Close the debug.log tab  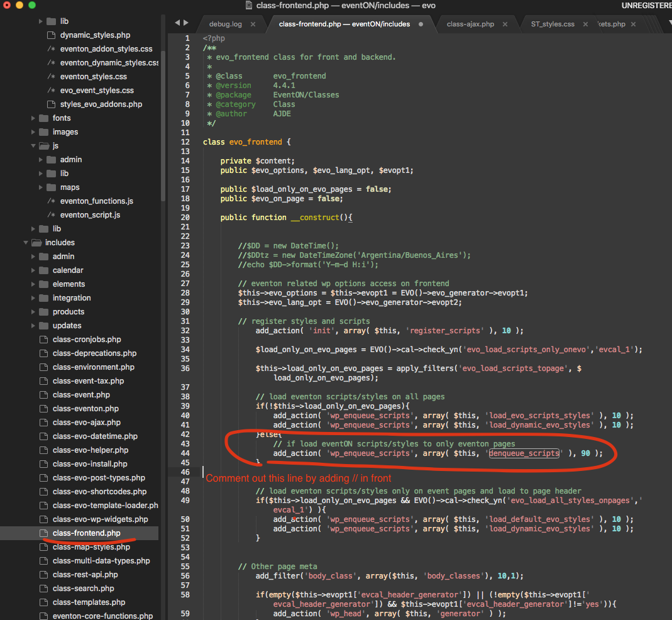[x=253, y=24]
